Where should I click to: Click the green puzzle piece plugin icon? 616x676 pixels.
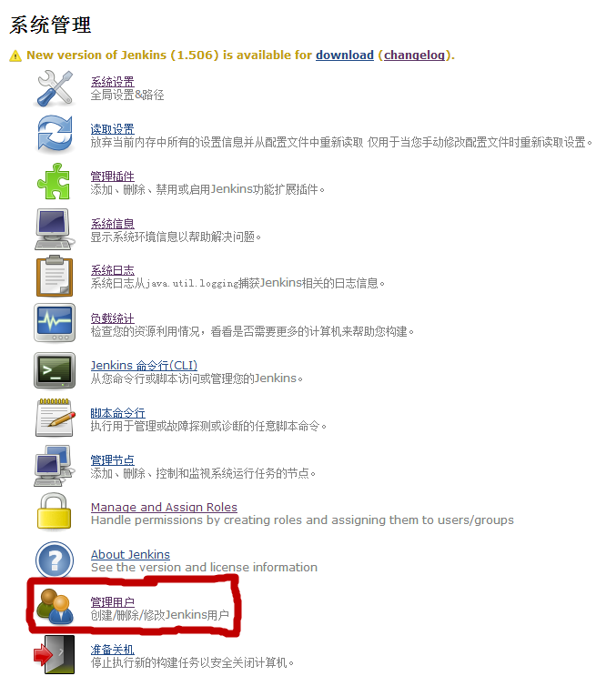pos(54,181)
